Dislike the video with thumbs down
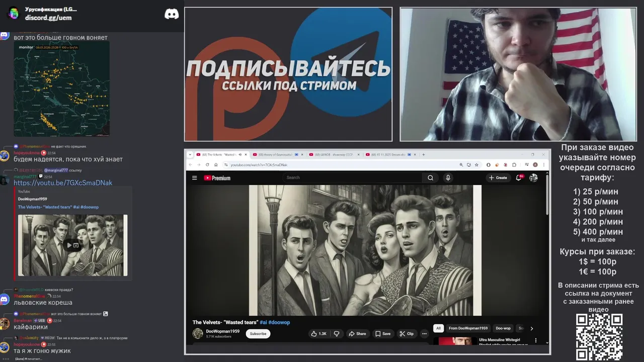The width and height of the screenshot is (644, 362). click(x=337, y=333)
